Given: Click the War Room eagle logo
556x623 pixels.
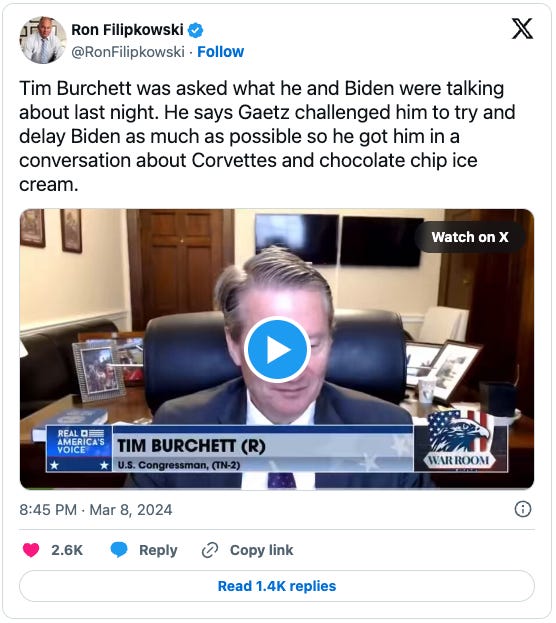Looking at the screenshot, I should point(460,441).
